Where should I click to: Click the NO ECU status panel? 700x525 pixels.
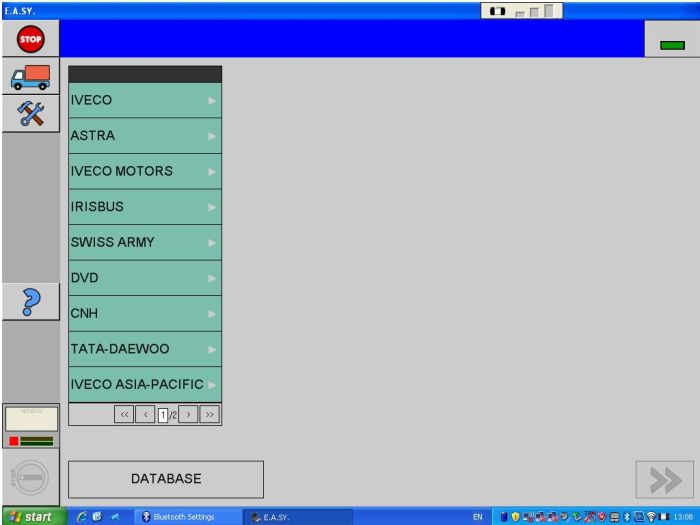click(x=31, y=419)
